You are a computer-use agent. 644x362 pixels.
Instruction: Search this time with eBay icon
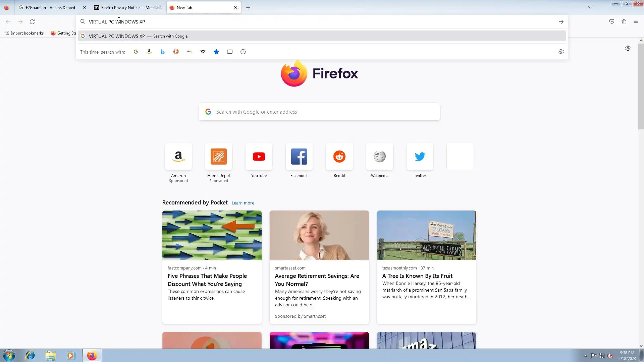tap(190, 52)
